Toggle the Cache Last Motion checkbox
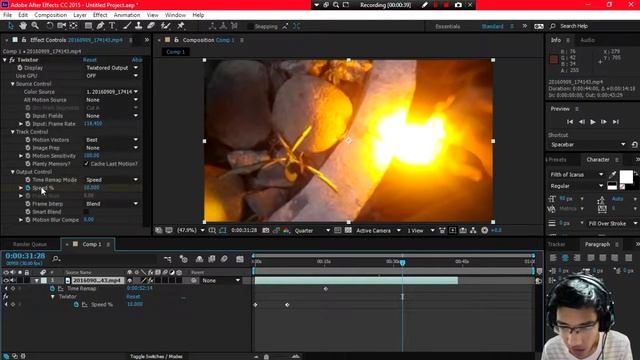The image size is (640, 360). click(86, 164)
